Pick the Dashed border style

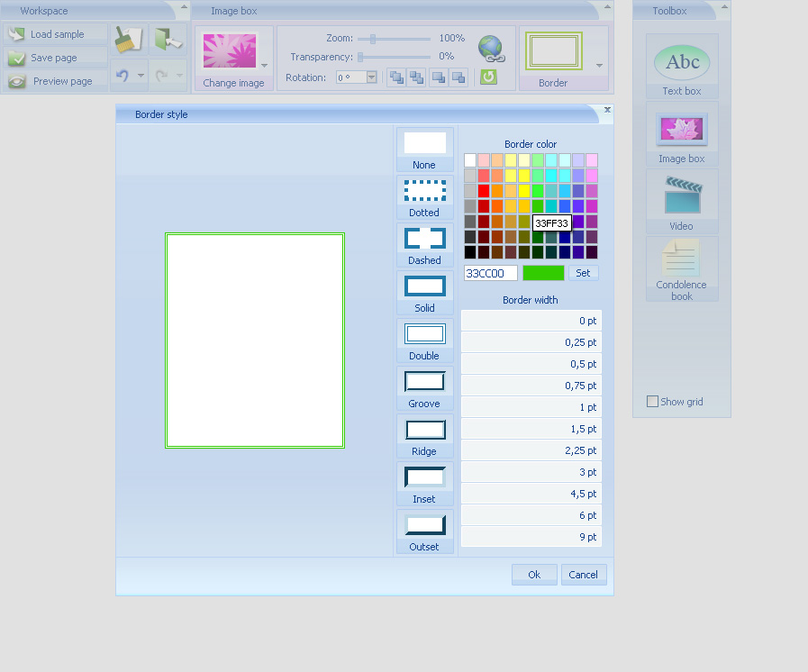tap(424, 245)
